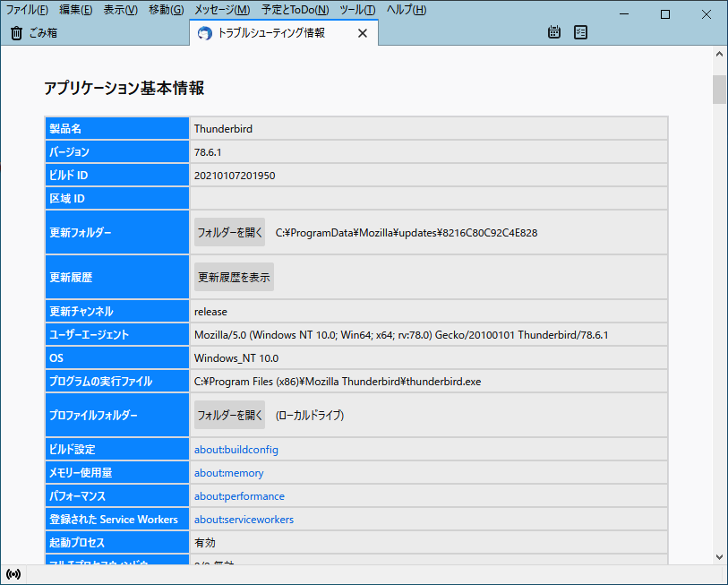The height and width of the screenshot is (585, 728).
Task: Click the thunderbird.exe executable path
Action: (x=338, y=381)
